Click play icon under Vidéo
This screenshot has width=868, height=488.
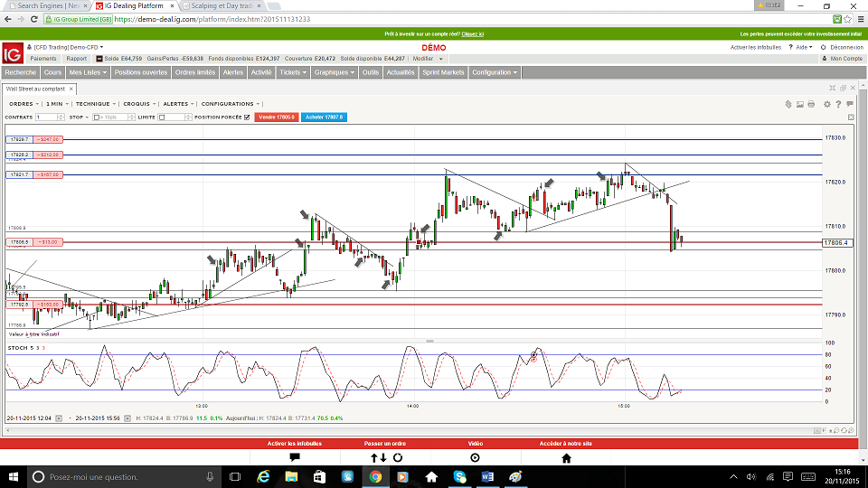[x=475, y=457]
